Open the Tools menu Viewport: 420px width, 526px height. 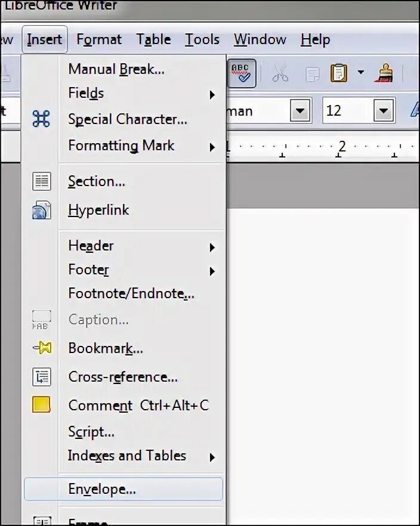202,40
